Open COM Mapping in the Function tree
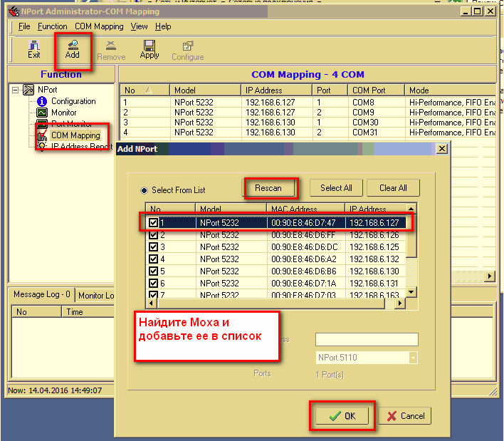The image size is (504, 441). (75, 135)
